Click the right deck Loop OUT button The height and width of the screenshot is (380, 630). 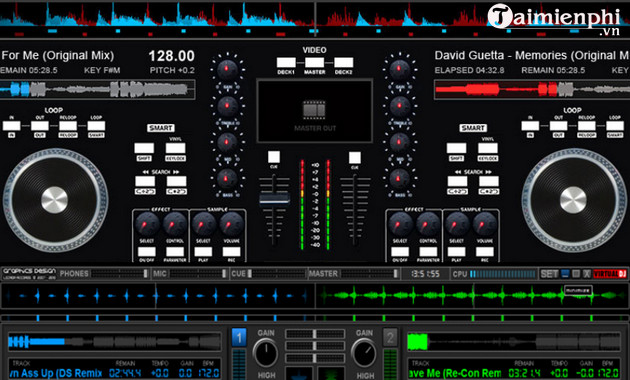click(x=558, y=126)
